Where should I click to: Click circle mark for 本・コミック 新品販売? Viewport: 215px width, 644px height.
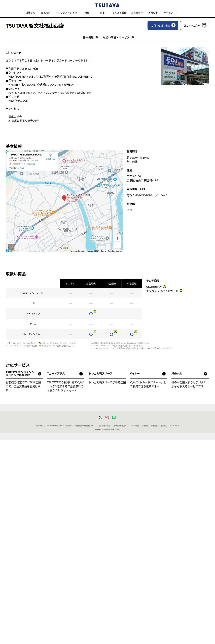coord(91,313)
